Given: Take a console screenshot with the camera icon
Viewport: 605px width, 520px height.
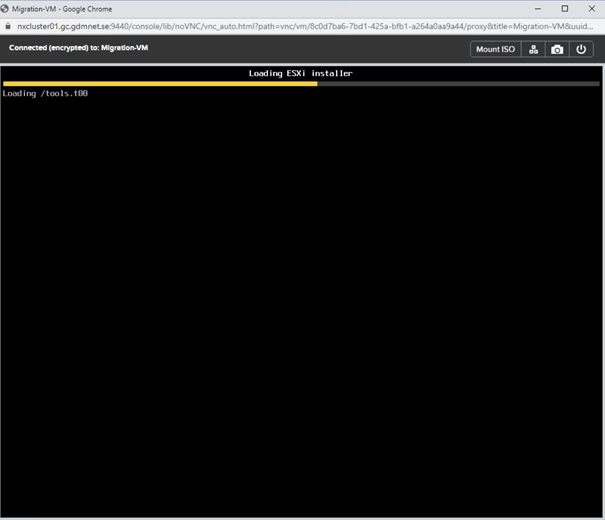Looking at the screenshot, I should (x=557, y=49).
